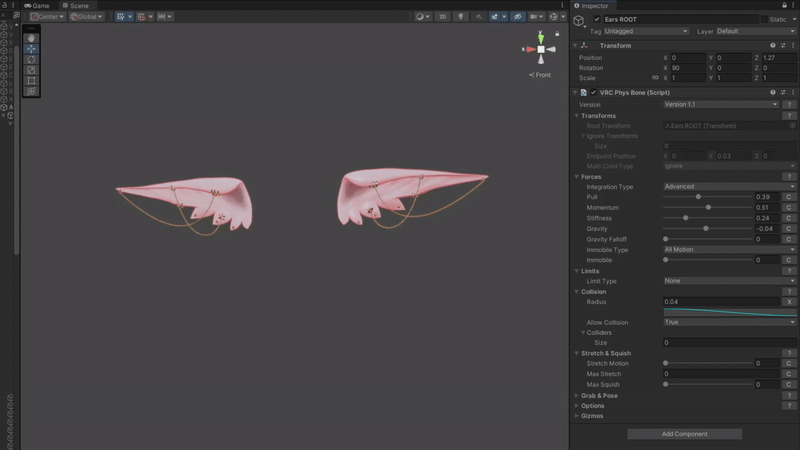Switch to the Game tab
This screenshot has height=450, width=800.
[37, 6]
